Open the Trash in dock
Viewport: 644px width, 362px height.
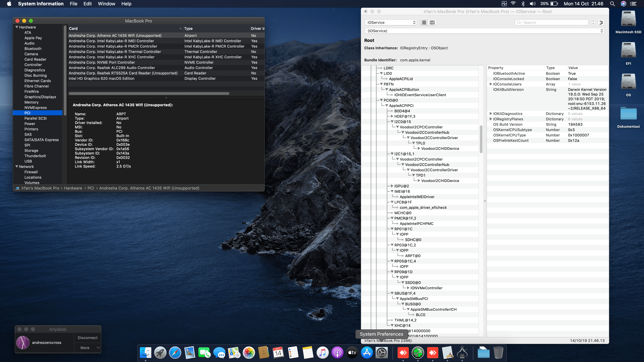tap(498, 353)
